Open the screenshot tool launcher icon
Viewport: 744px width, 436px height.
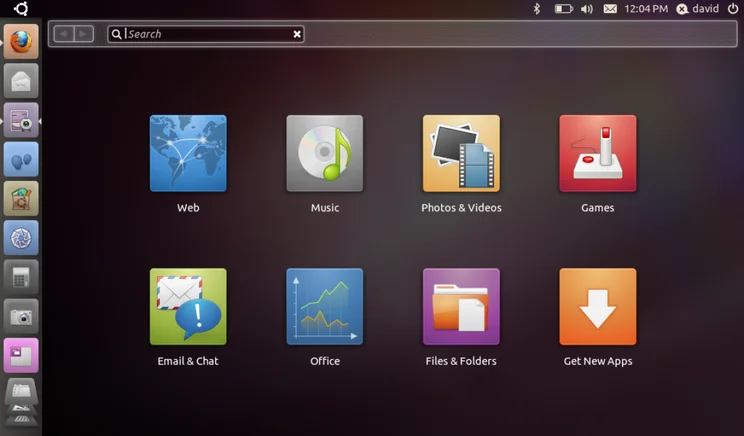21,120
